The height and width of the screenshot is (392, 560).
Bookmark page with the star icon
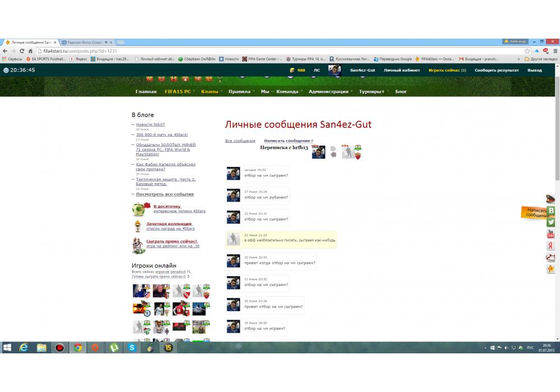point(527,51)
